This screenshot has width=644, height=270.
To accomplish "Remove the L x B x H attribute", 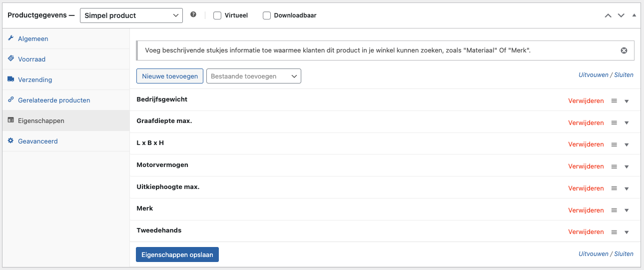I will (586, 144).
